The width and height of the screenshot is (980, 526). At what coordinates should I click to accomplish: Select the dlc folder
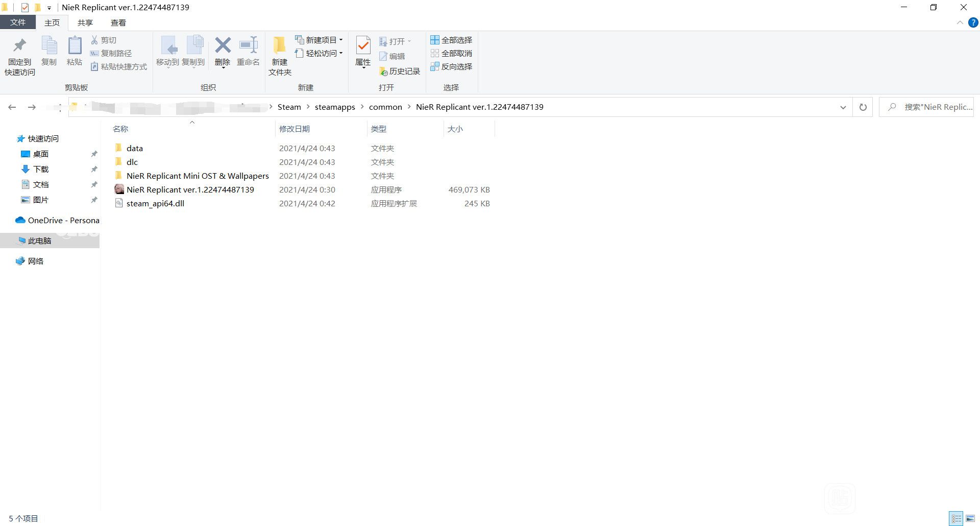click(x=127, y=162)
